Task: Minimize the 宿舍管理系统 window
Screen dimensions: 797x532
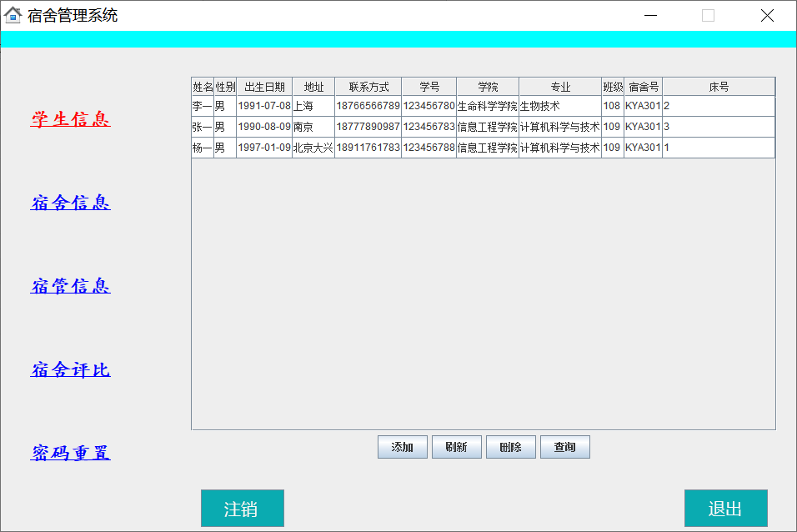Action: [650, 15]
